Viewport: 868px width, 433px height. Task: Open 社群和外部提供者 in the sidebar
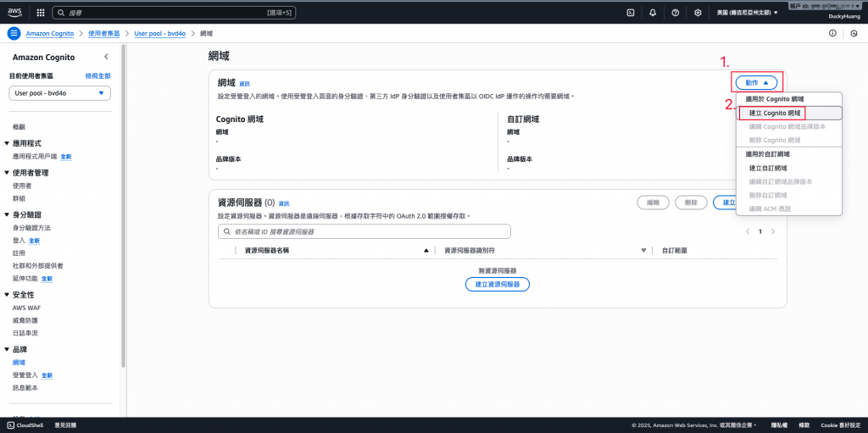[x=37, y=266]
